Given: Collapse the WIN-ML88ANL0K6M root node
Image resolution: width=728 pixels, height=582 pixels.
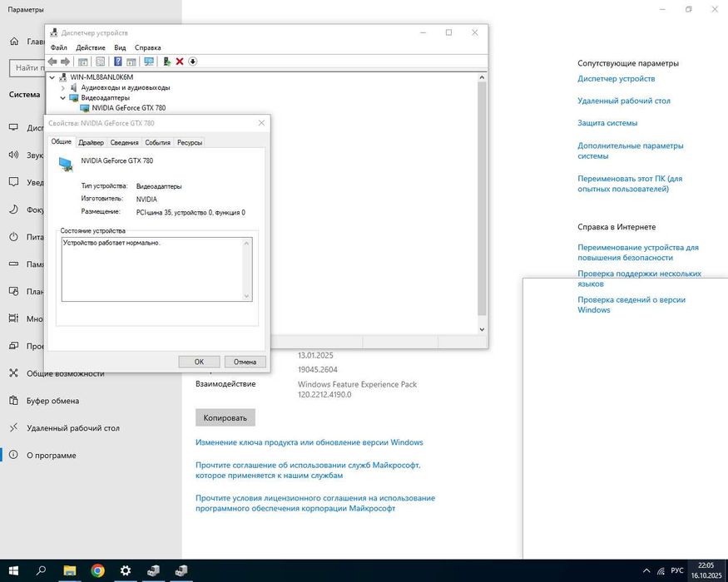Looking at the screenshot, I should coord(52,77).
